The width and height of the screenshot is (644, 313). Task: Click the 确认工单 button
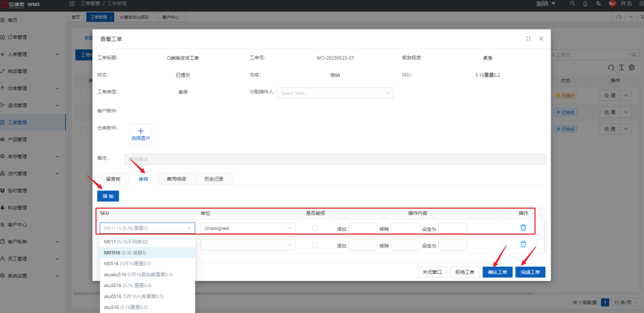point(497,272)
